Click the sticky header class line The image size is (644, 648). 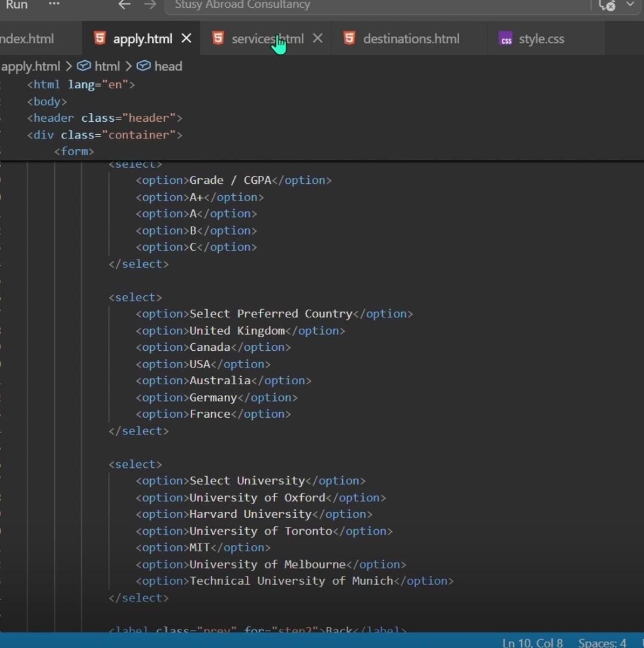pyautogui.click(x=104, y=118)
